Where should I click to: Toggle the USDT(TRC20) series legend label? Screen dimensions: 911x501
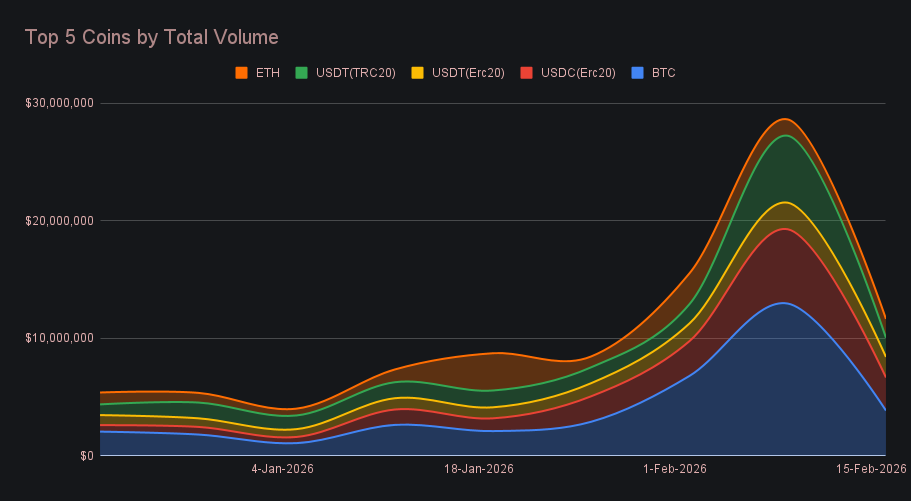pos(355,73)
